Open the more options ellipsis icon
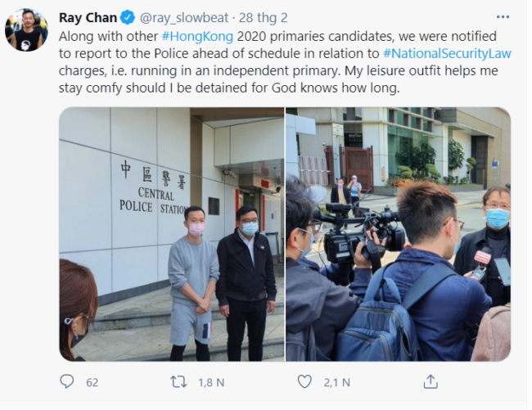This screenshot has height=410, width=532. (503, 17)
